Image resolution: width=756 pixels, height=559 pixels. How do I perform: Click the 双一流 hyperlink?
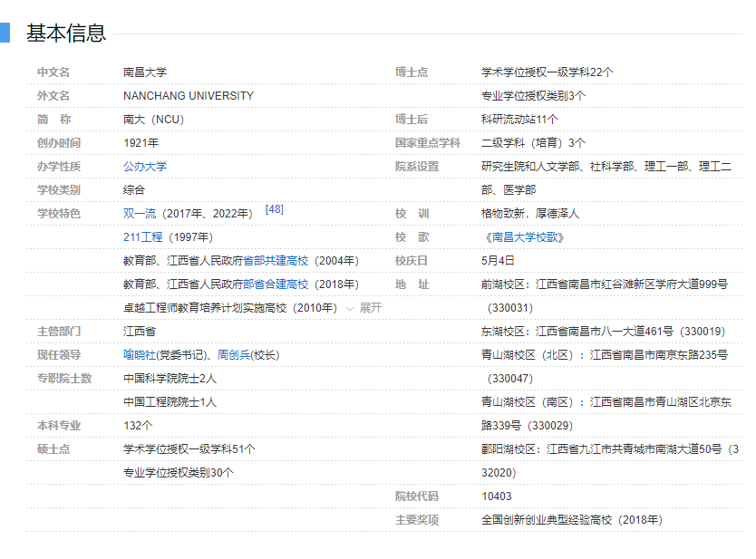click(139, 214)
